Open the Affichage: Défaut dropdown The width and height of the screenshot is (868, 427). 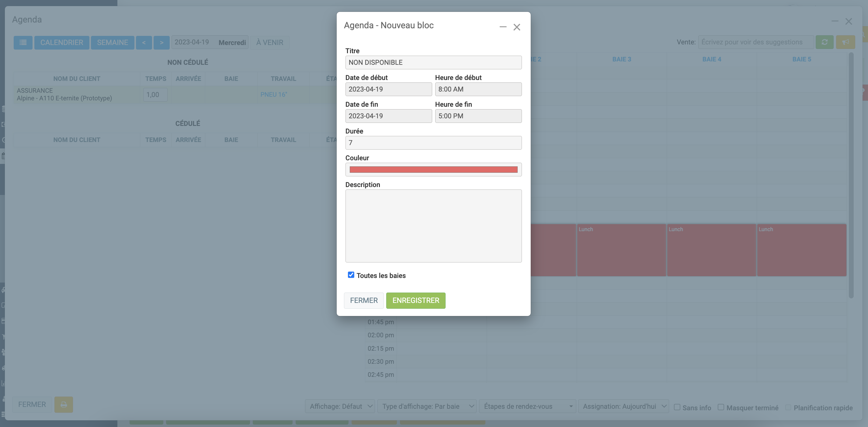click(340, 406)
